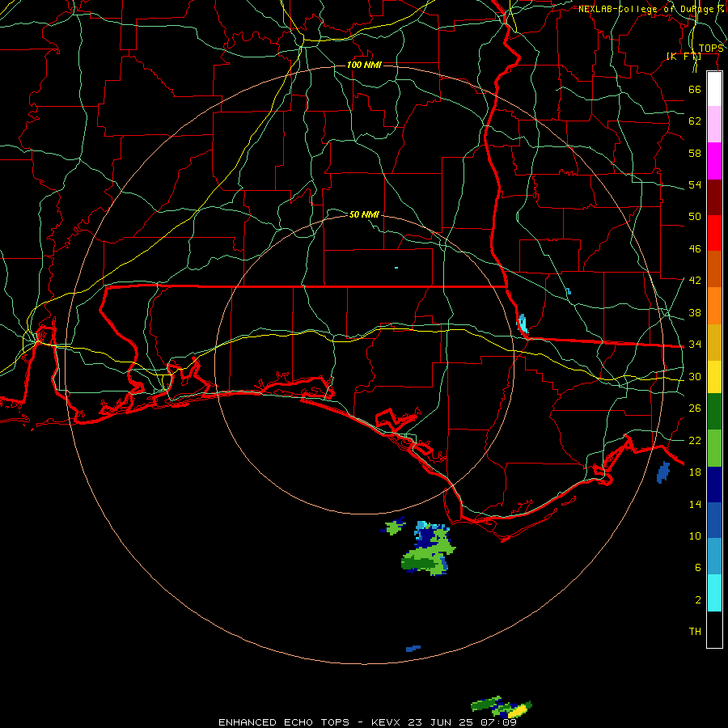
Task: Click the blue echo off the eastern coast
Action: click(663, 472)
